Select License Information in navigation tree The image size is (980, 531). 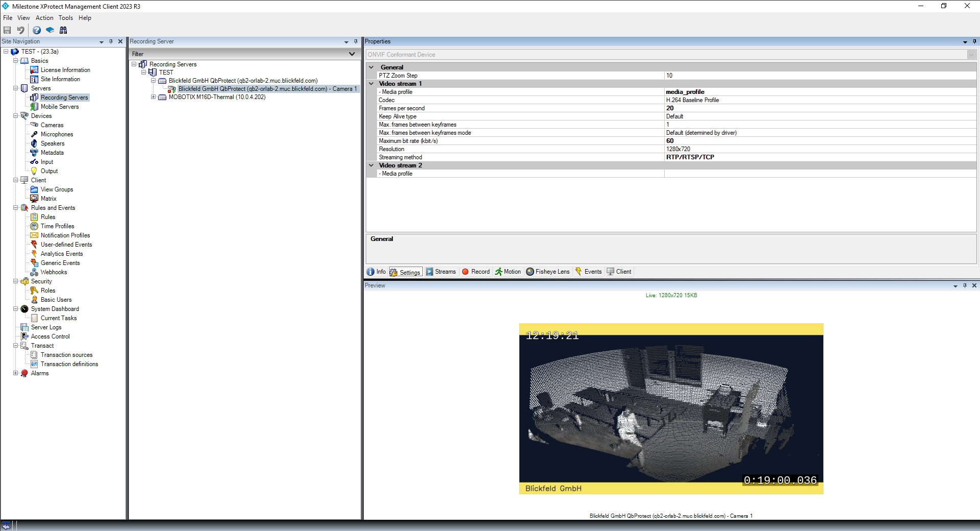coord(65,70)
